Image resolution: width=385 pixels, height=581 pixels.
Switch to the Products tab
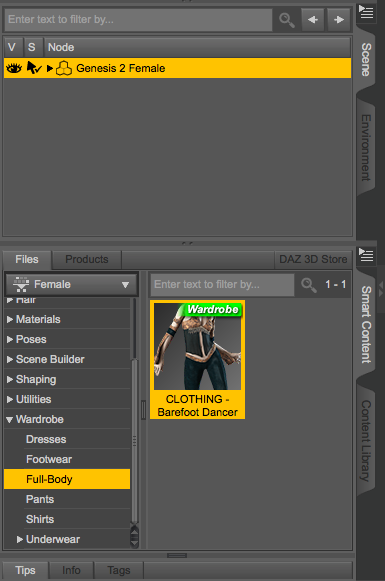coord(87,259)
